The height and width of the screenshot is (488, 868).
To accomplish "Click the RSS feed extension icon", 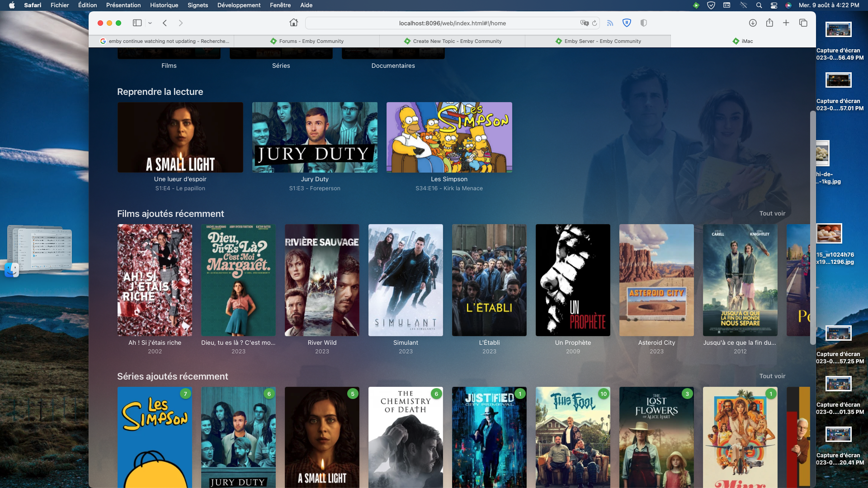I will point(610,23).
